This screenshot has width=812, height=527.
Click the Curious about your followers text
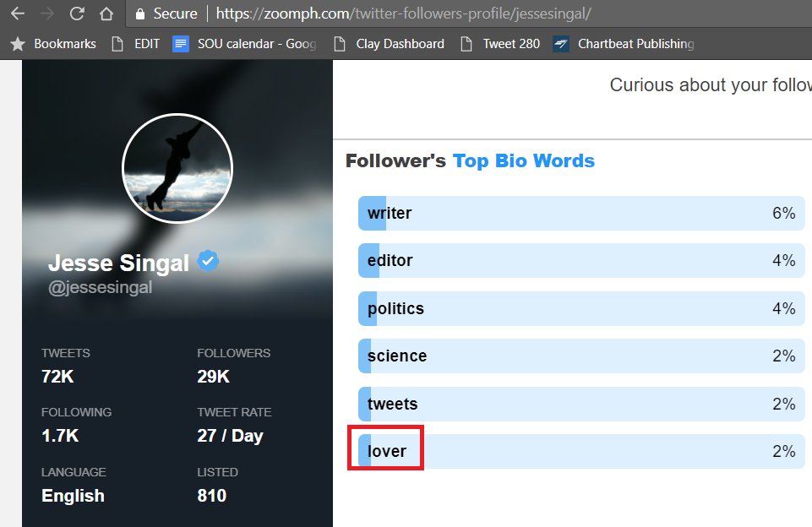(x=711, y=85)
